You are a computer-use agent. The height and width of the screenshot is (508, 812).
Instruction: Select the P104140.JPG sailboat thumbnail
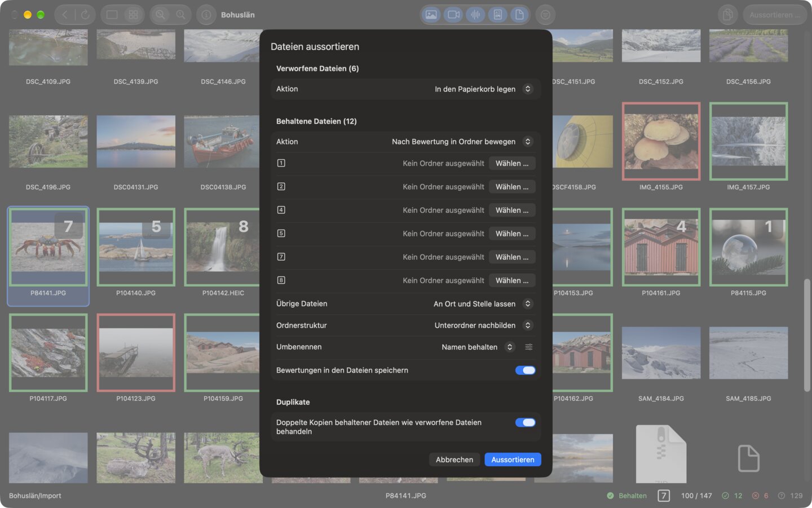[x=136, y=247]
